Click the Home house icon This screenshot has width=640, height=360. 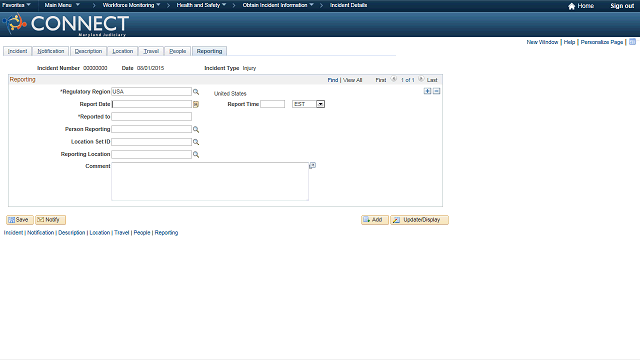click(571, 6)
